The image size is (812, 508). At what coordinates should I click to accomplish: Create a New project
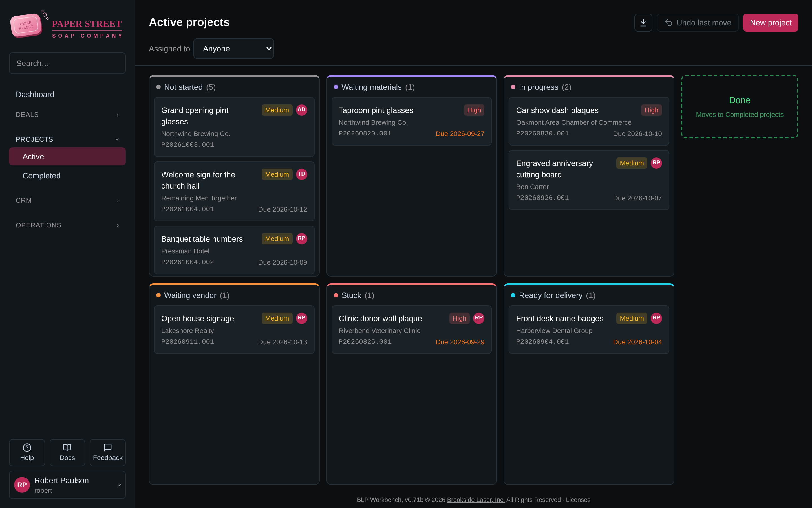(x=770, y=23)
